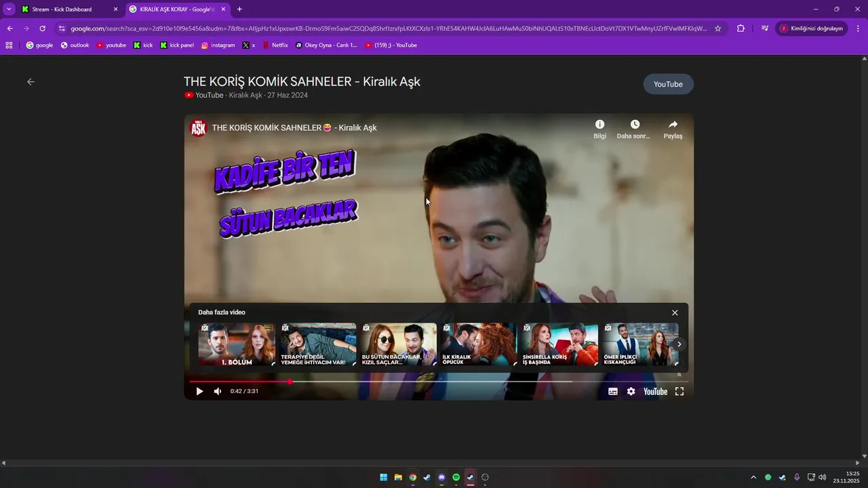Image resolution: width=868 pixels, height=488 pixels.
Task: Open the outlook bookmark
Action: [x=75, y=45]
